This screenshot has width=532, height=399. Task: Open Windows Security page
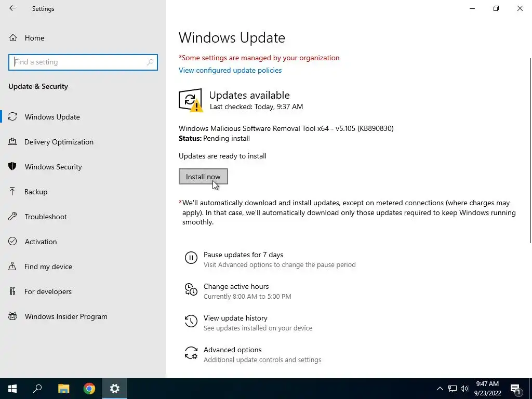(83, 167)
